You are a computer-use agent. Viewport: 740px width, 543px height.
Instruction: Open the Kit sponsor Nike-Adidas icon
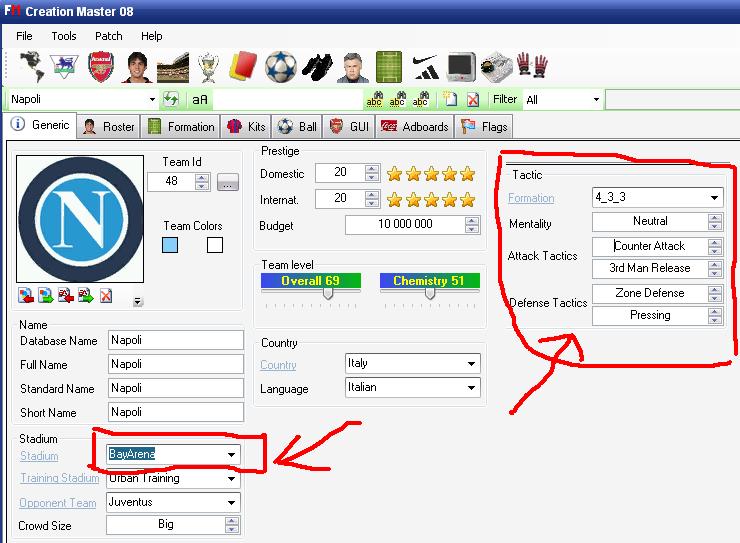(425, 67)
